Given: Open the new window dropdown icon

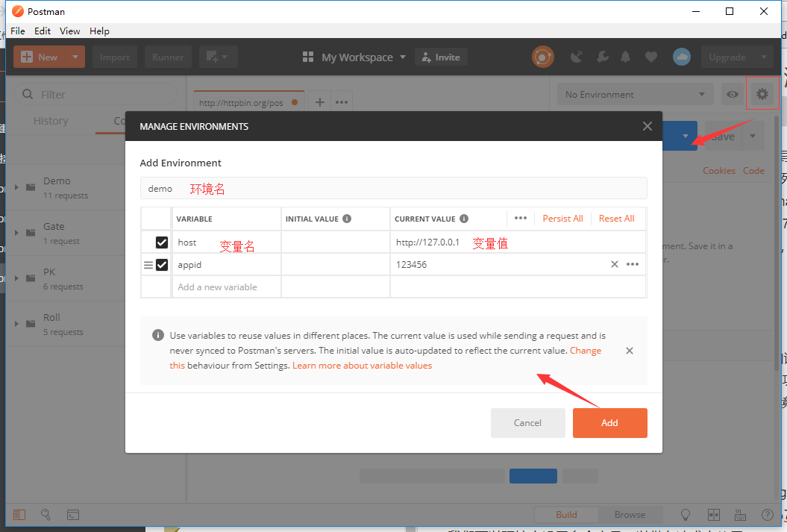Looking at the screenshot, I should click(218, 57).
